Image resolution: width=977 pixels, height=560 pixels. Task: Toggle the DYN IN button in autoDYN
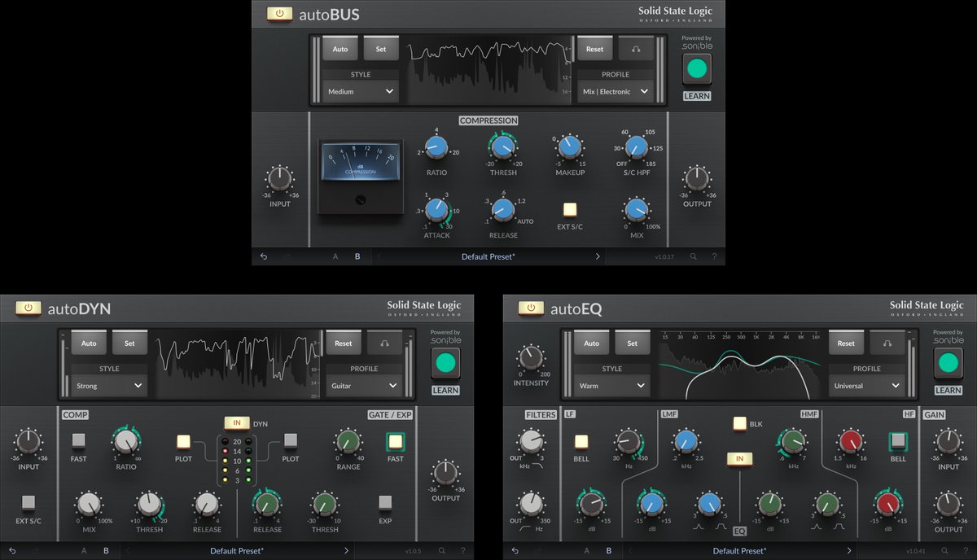click(x=237, y=423)
